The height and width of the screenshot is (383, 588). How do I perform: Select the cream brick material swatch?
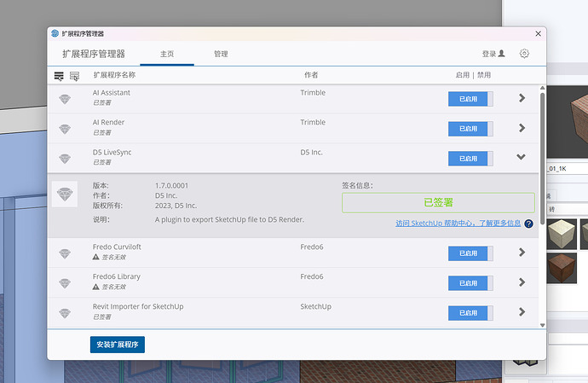[x=562, y=235]
